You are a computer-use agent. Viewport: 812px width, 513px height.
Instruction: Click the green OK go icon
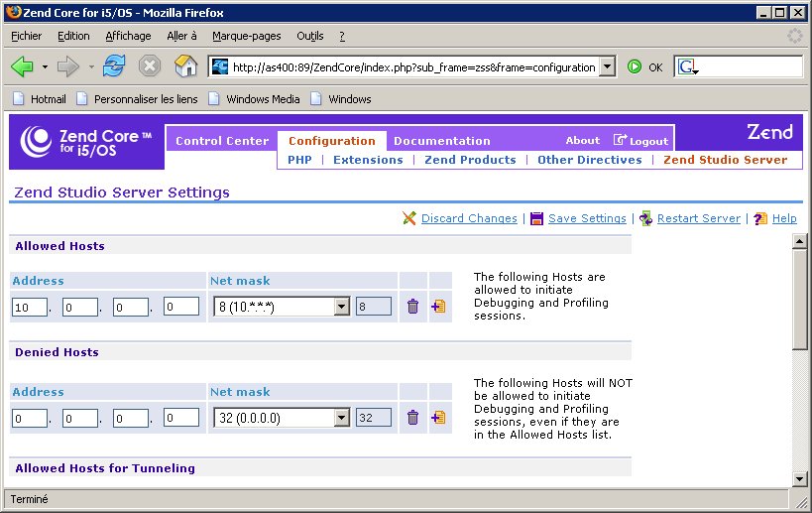[x=635, y=66]
